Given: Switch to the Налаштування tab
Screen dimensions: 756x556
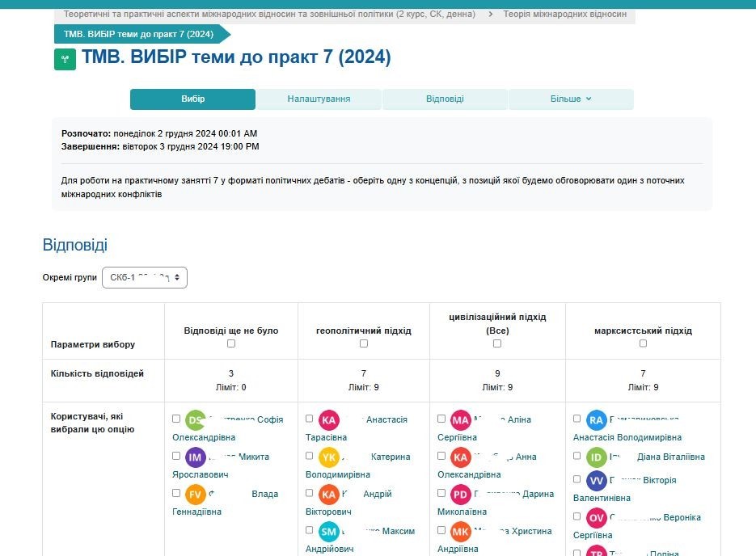Looking at the screenshot, I should pos(319,99).
